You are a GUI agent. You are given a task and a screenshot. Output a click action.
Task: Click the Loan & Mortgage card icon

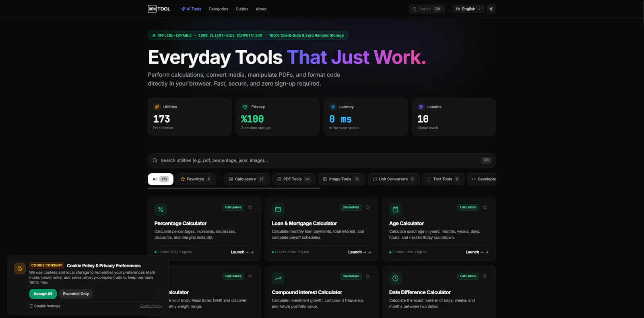278,209
